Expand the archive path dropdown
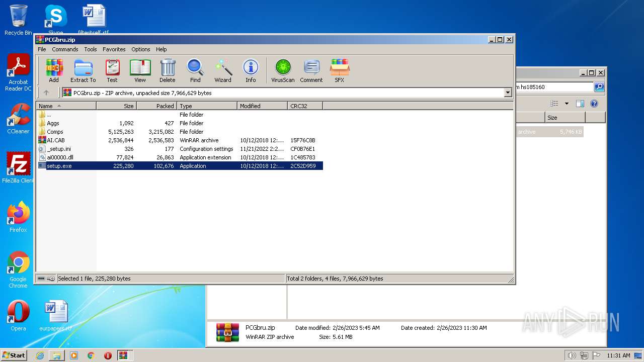 coord(508,93)
